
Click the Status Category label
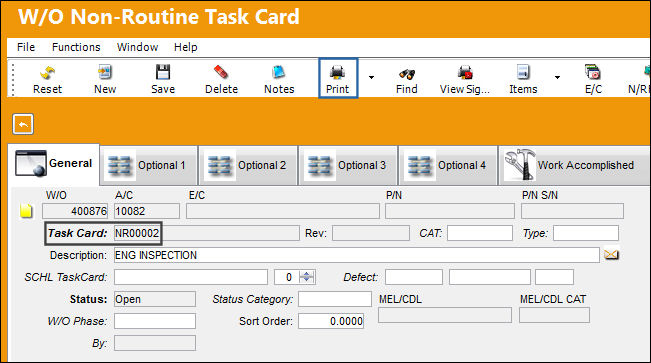(252, 299)
